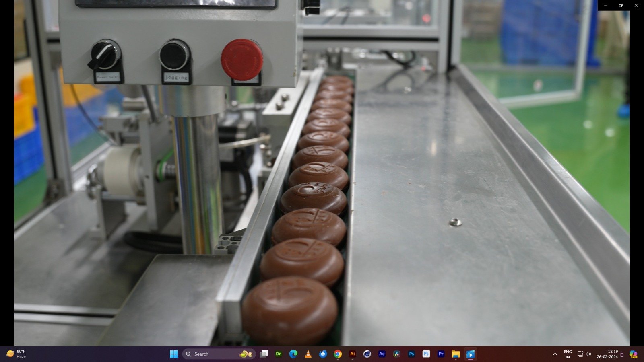Open the notification indicator beside the clock
This screenshot has width=644, height=362.
(x=622, y=354)
